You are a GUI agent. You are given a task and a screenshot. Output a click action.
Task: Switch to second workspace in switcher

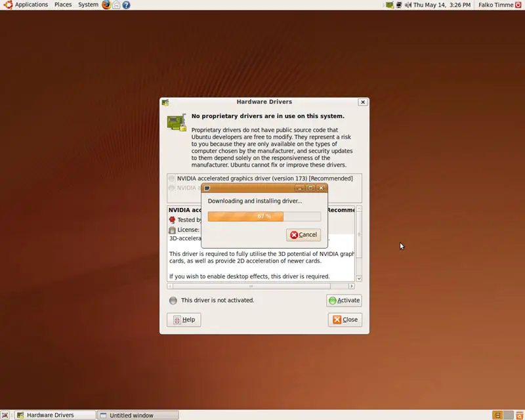coord(508,415)
